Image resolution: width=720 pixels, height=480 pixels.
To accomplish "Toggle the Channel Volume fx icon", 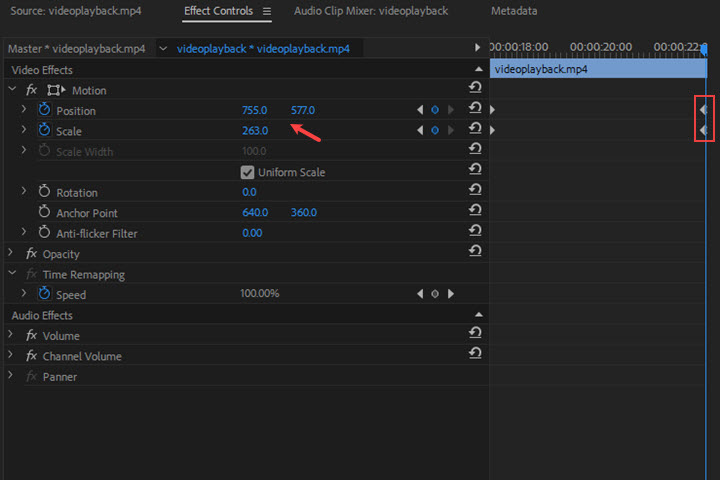I will 31,356.
